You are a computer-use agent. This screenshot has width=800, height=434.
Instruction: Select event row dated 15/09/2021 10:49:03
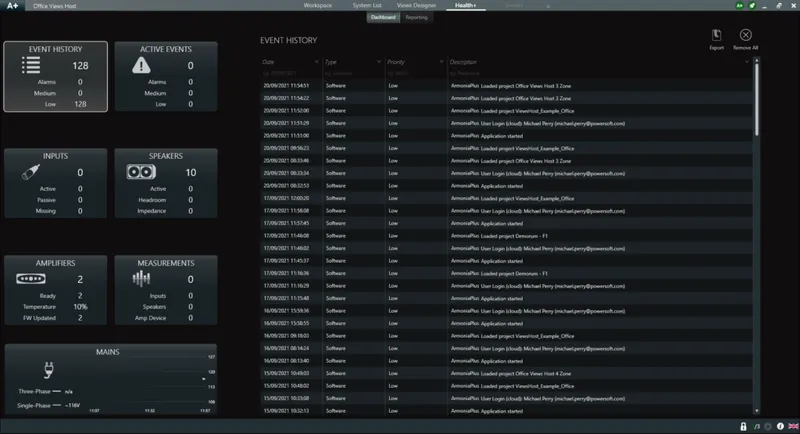click(x=506, y=373)
